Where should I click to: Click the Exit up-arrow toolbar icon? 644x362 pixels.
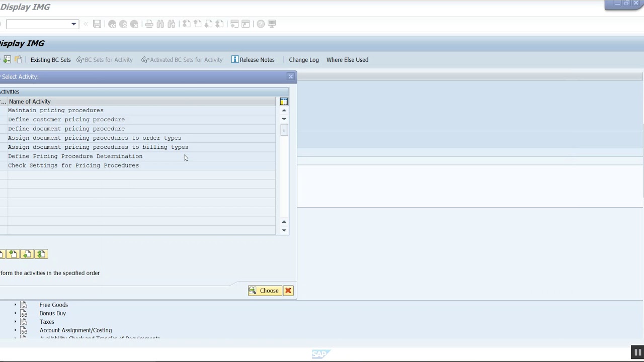123,24
